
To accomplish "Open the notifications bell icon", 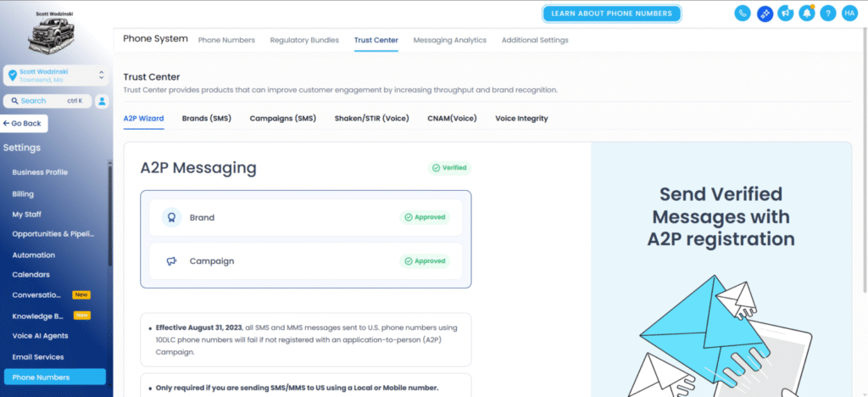I will [x=807, y=14].
